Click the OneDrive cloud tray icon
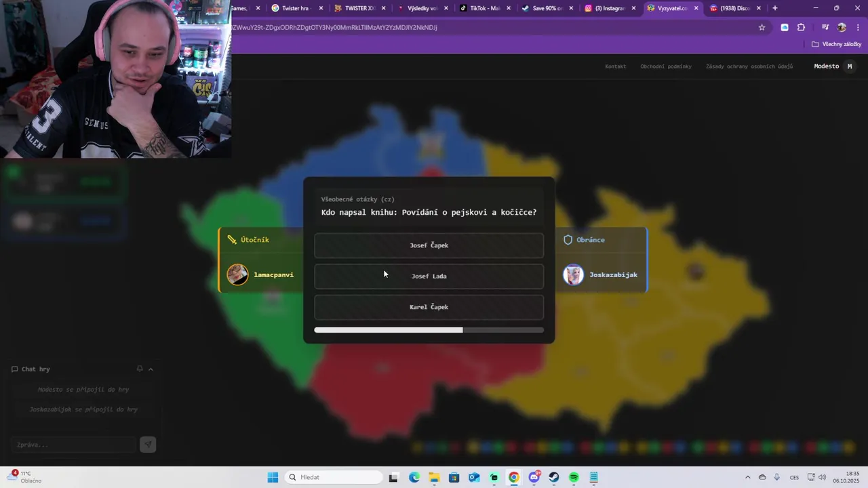868x488 pixels. click(x=762, y=477)
